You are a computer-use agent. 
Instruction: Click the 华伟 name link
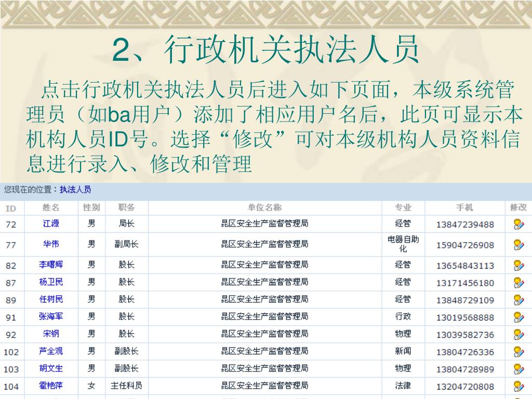[51, 244]
